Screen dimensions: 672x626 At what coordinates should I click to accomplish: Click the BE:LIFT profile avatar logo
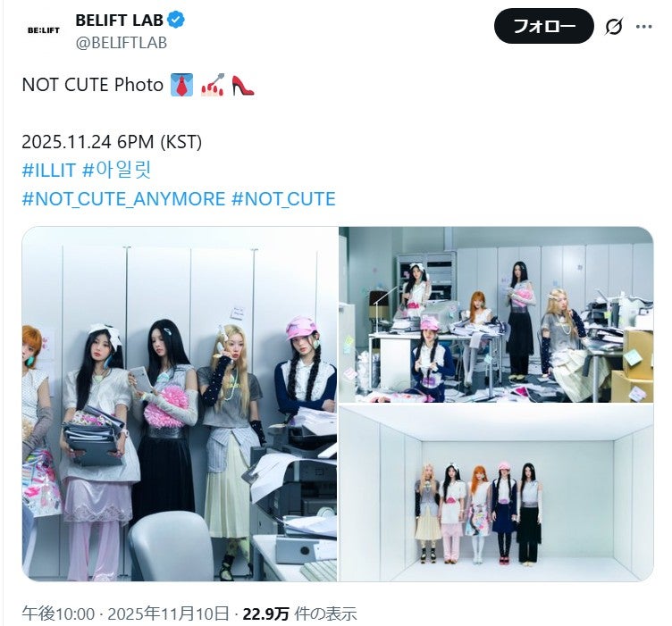click(x=43, y=30)
